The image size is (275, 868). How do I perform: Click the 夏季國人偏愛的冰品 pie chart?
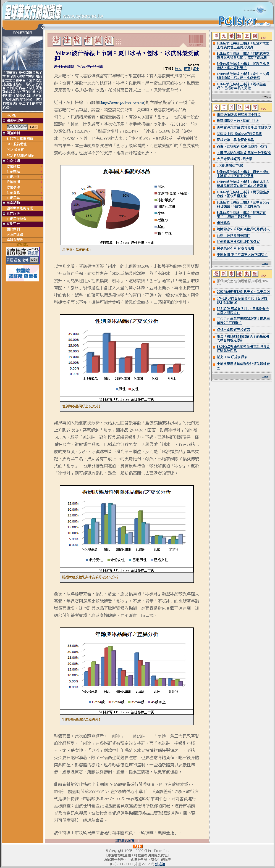point(127,205)
